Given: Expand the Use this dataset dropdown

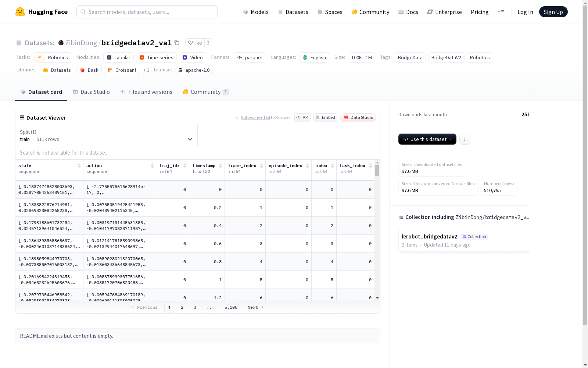Looking at the screenshot, I should (x=427, y=139).
